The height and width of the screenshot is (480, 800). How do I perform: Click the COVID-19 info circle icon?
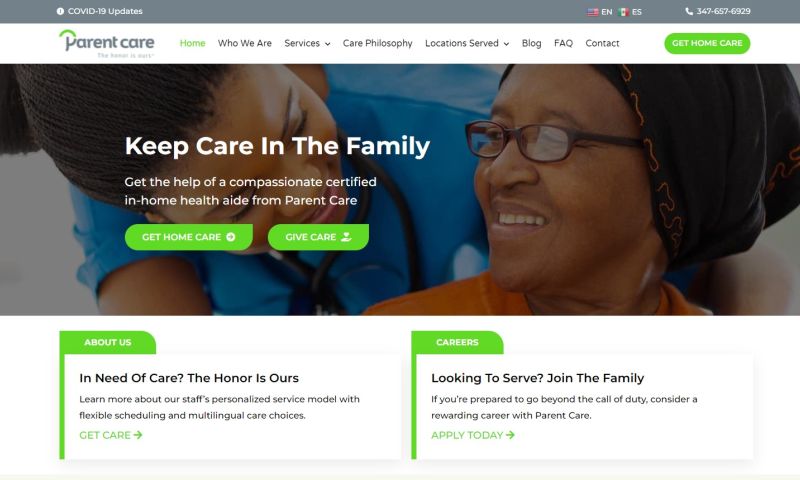click(x=60, y=11)
